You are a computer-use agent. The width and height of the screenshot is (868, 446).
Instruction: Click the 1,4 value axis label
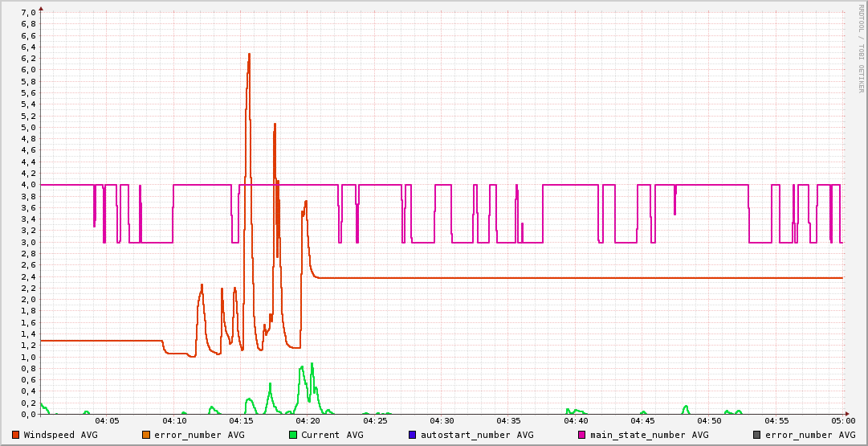28,333
